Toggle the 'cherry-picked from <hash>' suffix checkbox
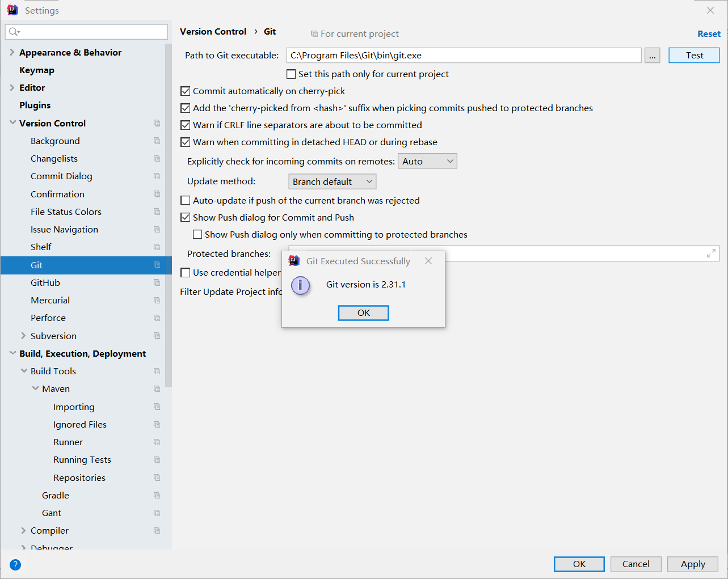The width and height of the screenshot is (728, 579). (x=186, y=108)
